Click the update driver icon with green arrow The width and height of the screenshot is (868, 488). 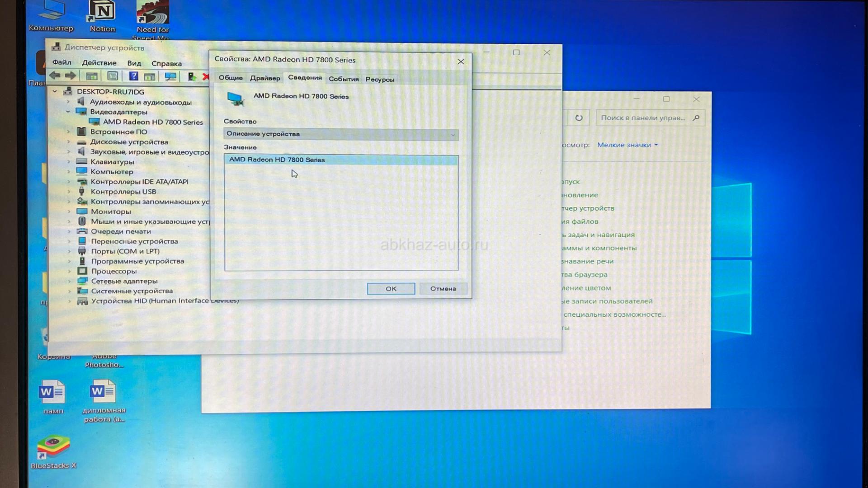point(192,77)
